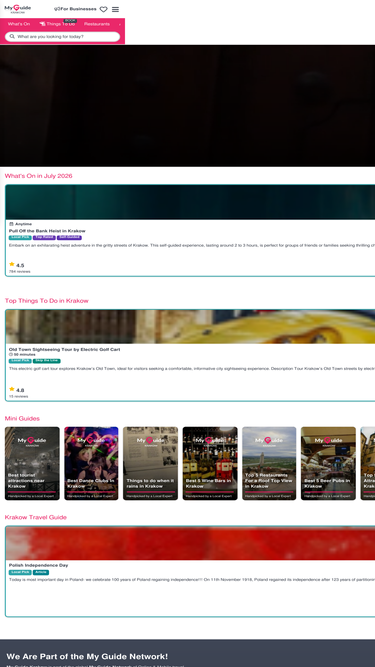Viewport: 375px width, 667px height.
Task: Click the star icon on Golf Cart tour
Action: click(x=12, y=389)
